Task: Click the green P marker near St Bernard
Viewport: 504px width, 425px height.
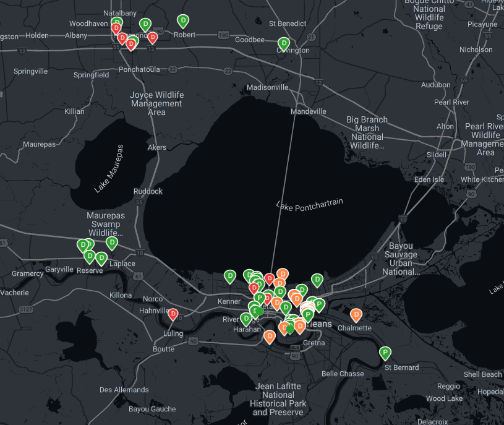Action: tap(385, 353)
